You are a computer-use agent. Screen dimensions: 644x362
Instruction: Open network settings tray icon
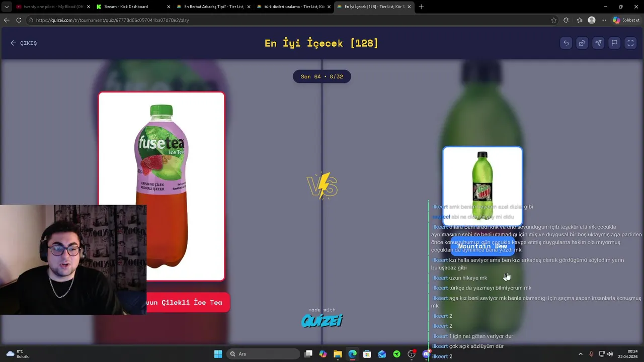point(602,354)
